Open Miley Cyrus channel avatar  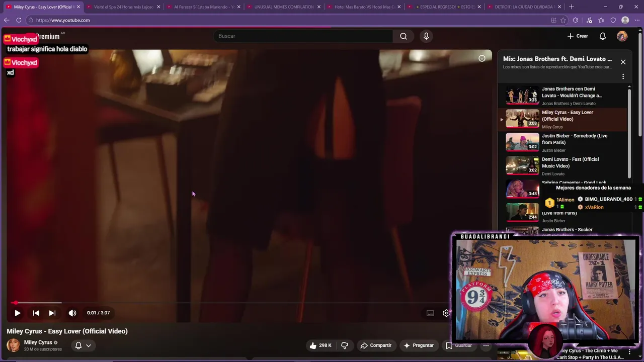pos(13,345)
